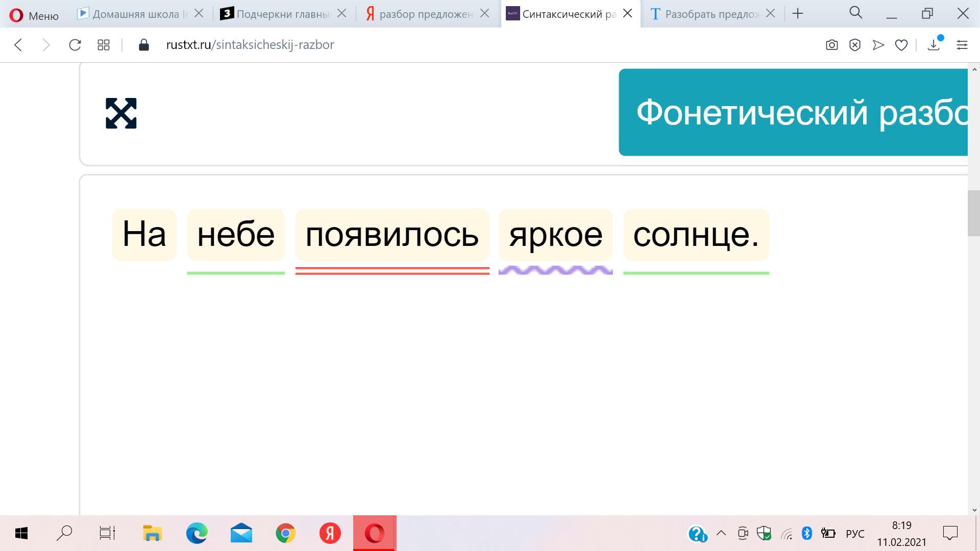Image resolution: width=980 pixels, height=551 pixels.
Task: Go back to previous page
Action: tap(18, 45)
